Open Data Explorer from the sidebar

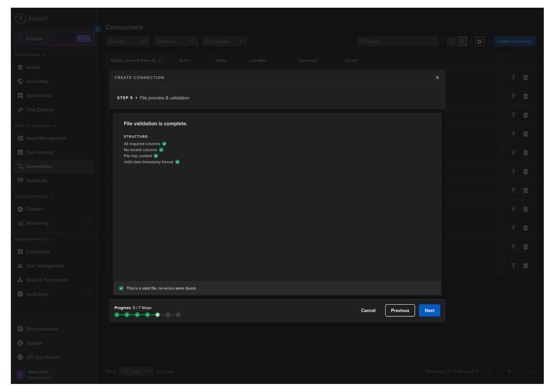click(40, 110)
